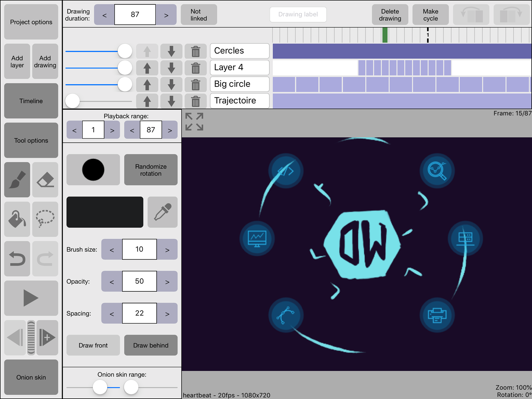Image resolution: width=532 pixels, height=399 pixels.
Task: Click the Drawing label input field
Action: [298, 14]
